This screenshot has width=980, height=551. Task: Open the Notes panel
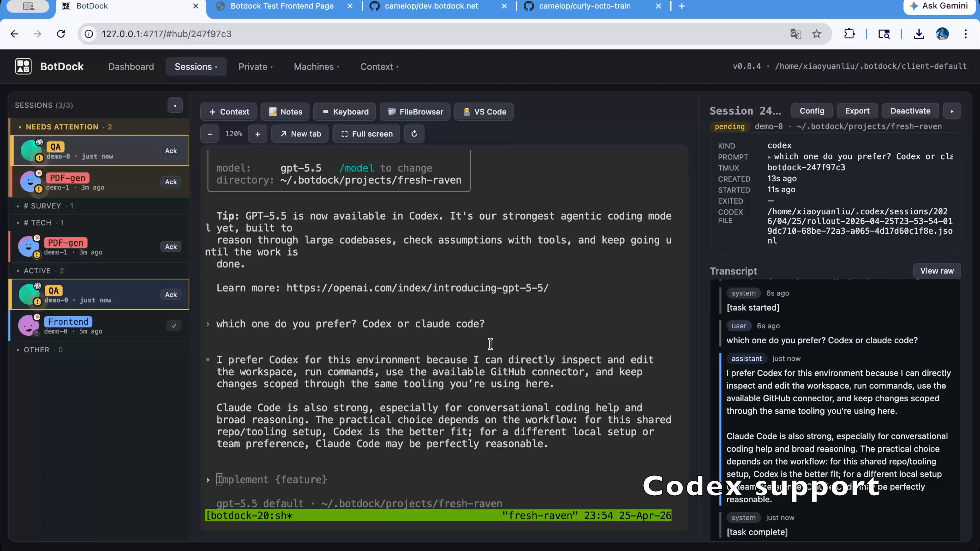(x=285, y=111)
